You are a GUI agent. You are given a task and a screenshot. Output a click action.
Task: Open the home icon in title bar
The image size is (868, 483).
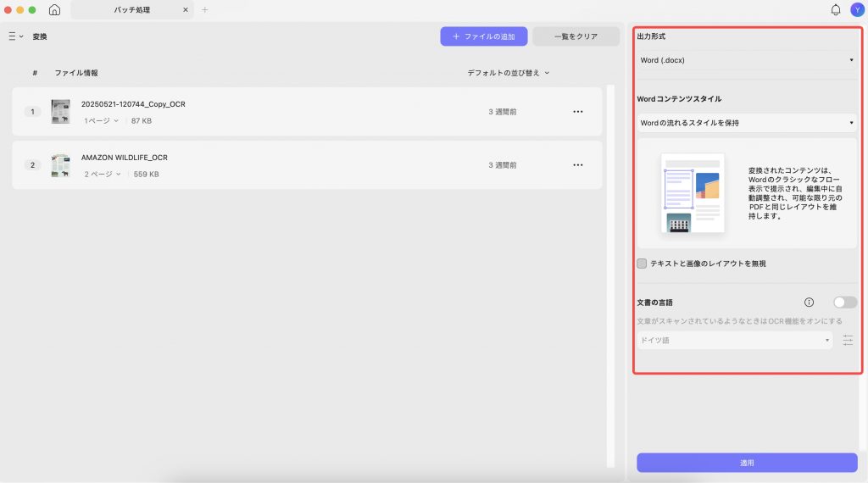pos(54,10)
